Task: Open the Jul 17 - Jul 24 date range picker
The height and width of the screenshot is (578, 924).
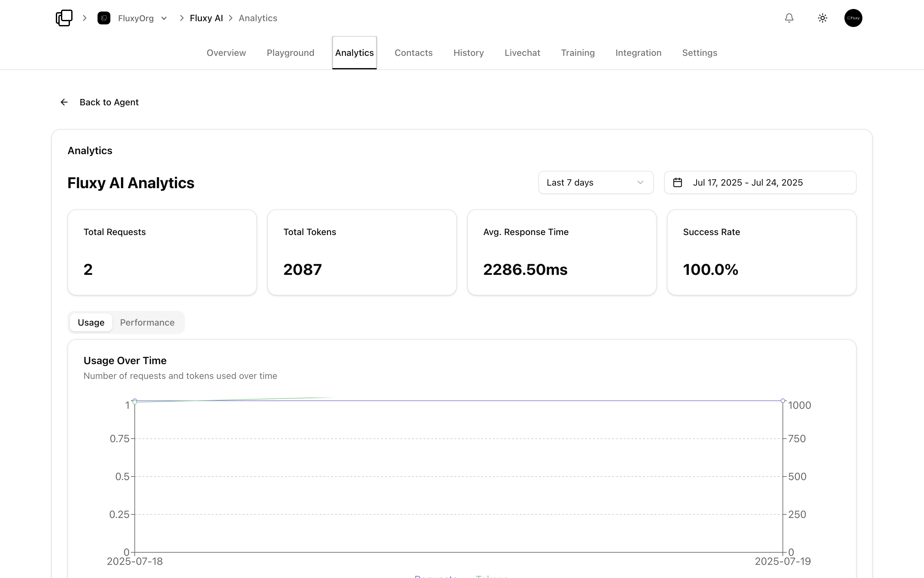Action: [x=760, y=182]
